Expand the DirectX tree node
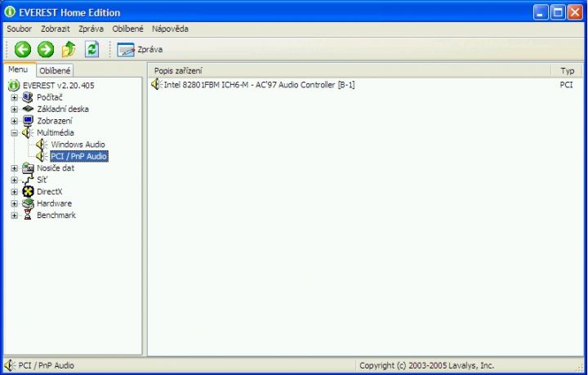Image resolution: width=588 pixels, height=375 pixels. [x=14, y=192]
